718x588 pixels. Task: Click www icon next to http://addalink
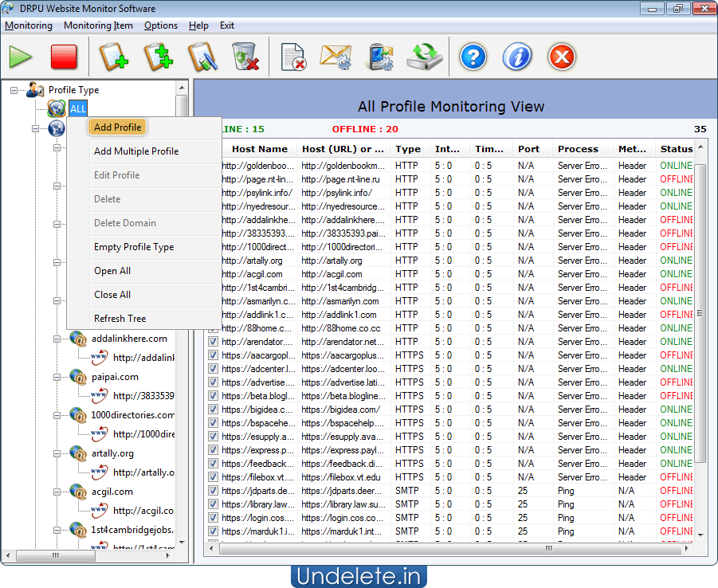coord(100,358)
